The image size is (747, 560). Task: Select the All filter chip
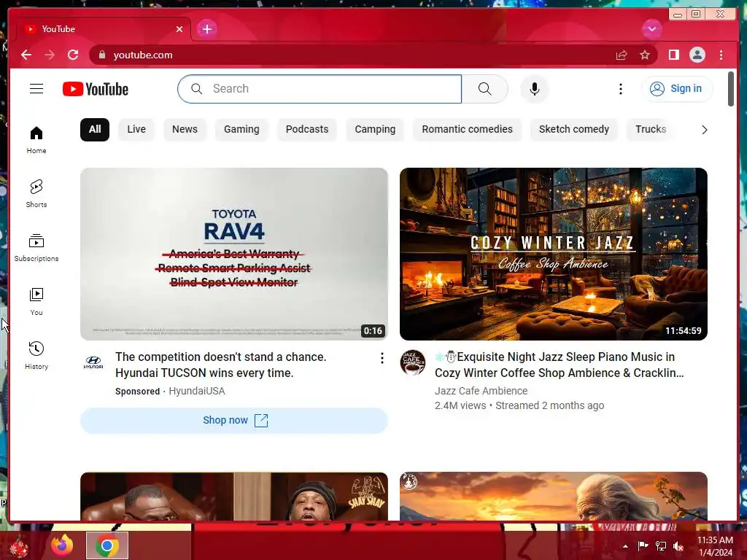coord(95,130)
